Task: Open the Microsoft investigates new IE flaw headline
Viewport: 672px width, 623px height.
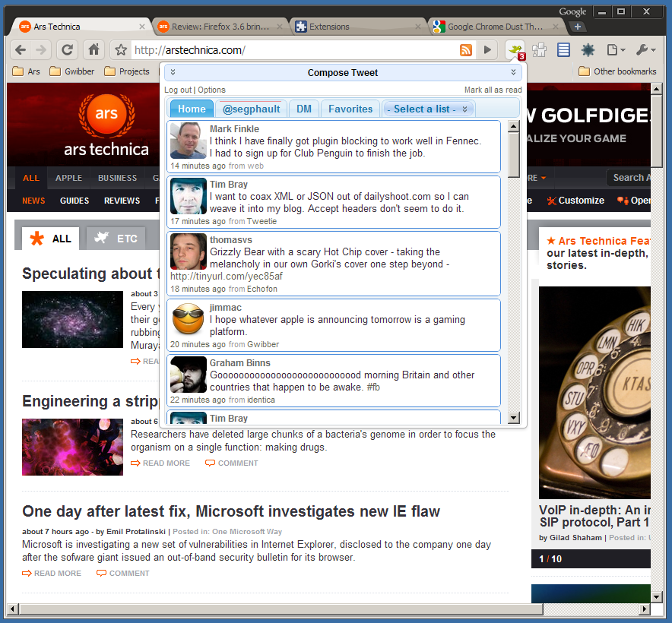Action: point(231,511)
